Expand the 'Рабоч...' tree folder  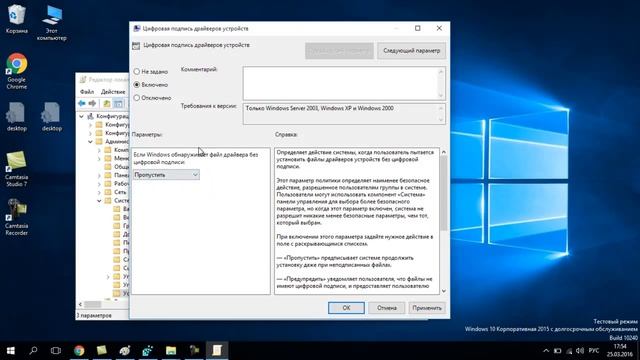(x=99, y=184)
